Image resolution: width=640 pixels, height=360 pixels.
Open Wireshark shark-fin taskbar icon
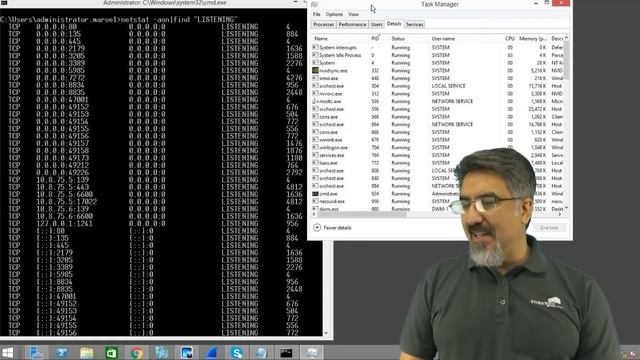click(212, 352)
